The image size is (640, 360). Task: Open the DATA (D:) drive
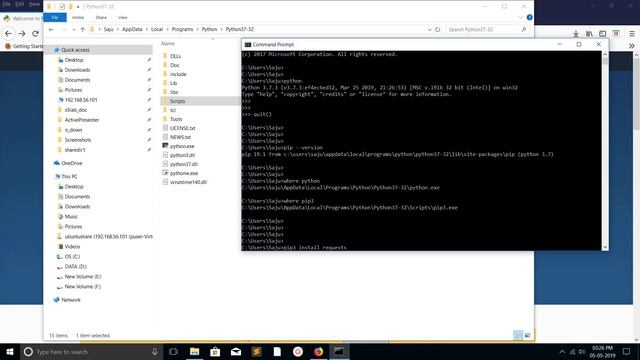[x=76, y=267]
